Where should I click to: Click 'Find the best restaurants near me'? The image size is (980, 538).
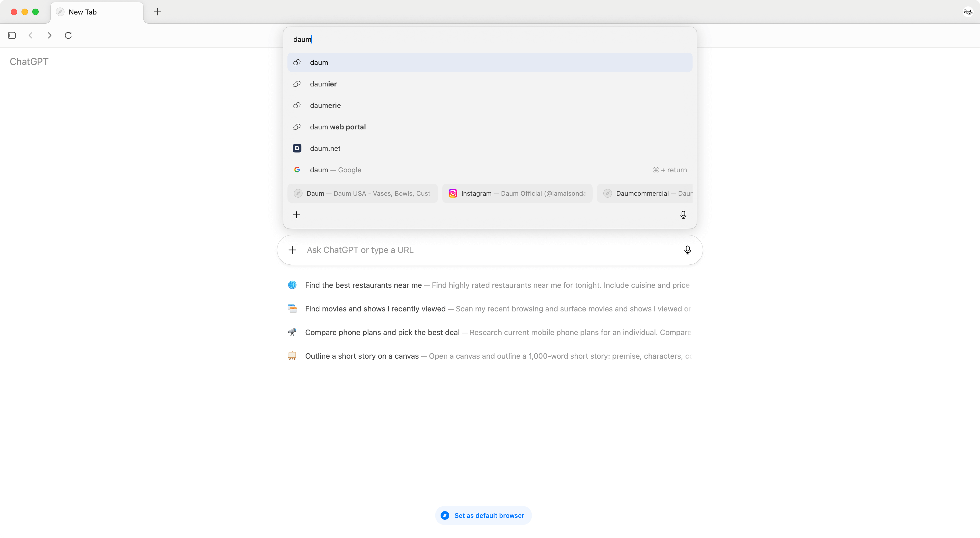tap(363, 285)
